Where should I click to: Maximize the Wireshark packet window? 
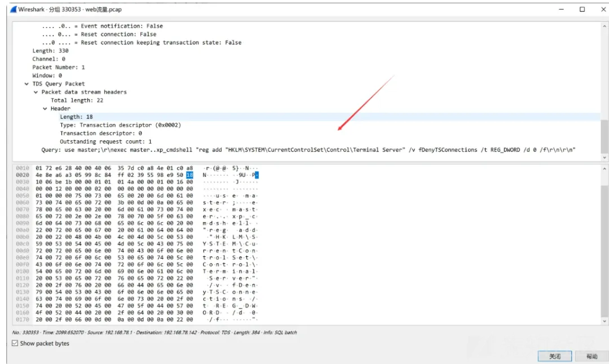(x=582, y=10)
